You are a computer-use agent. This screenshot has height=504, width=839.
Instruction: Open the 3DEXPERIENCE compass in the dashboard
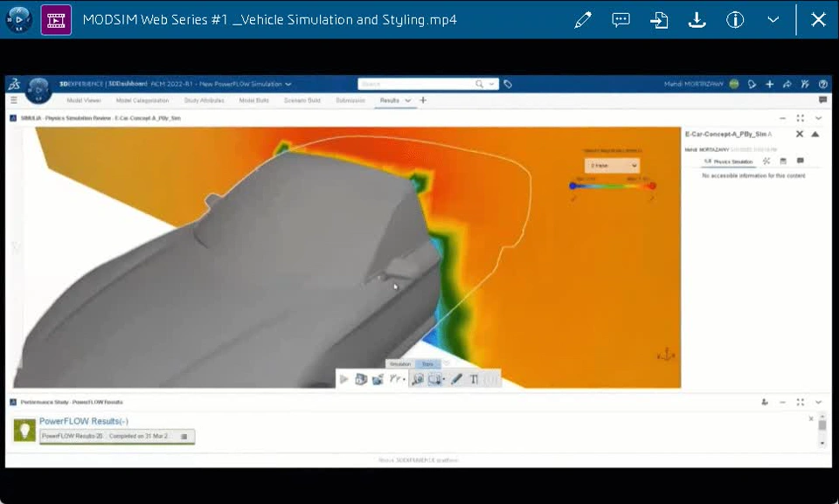pos(38,90)
